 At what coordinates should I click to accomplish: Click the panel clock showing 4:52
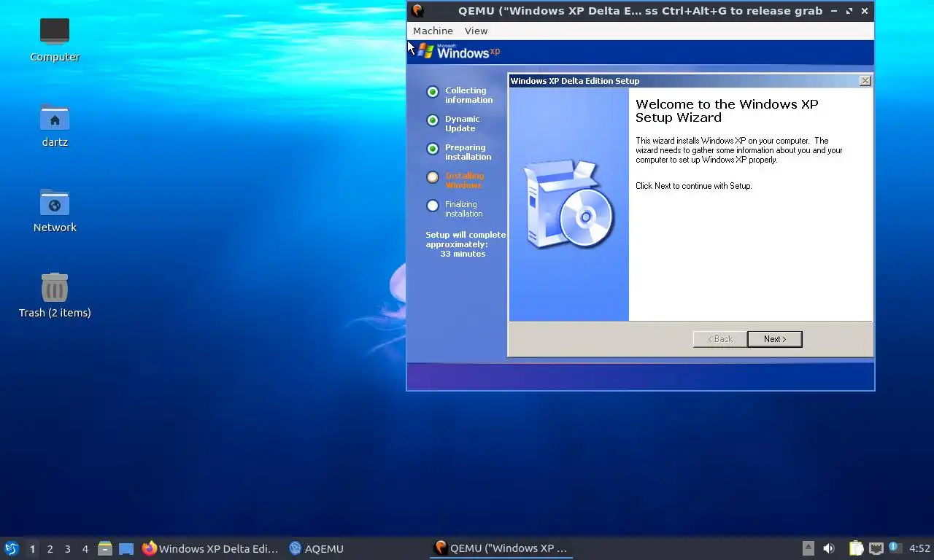[919, 548]
